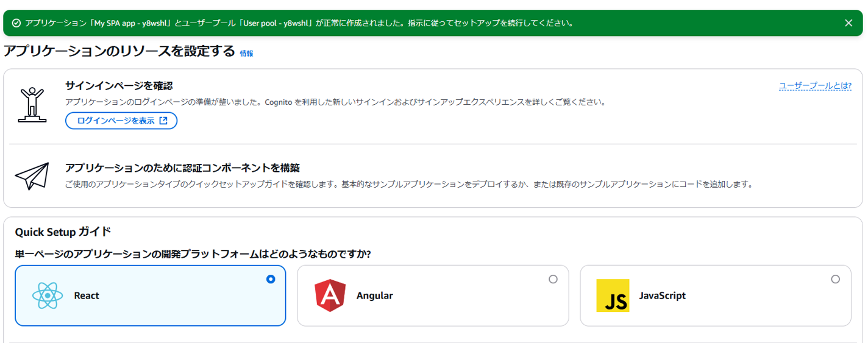This screenshot has width=868, height=343.
Task: Click the サインインページを確認 heading
Action: (119, 86)
